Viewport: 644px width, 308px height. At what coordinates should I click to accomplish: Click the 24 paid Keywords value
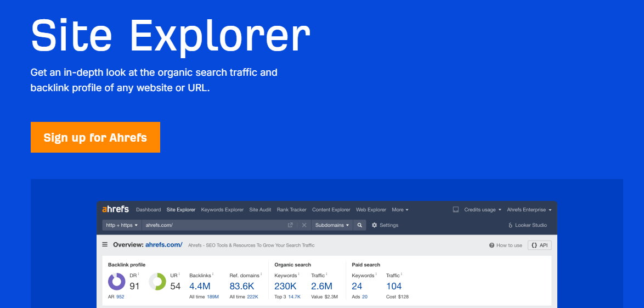[x=357, y=286]
